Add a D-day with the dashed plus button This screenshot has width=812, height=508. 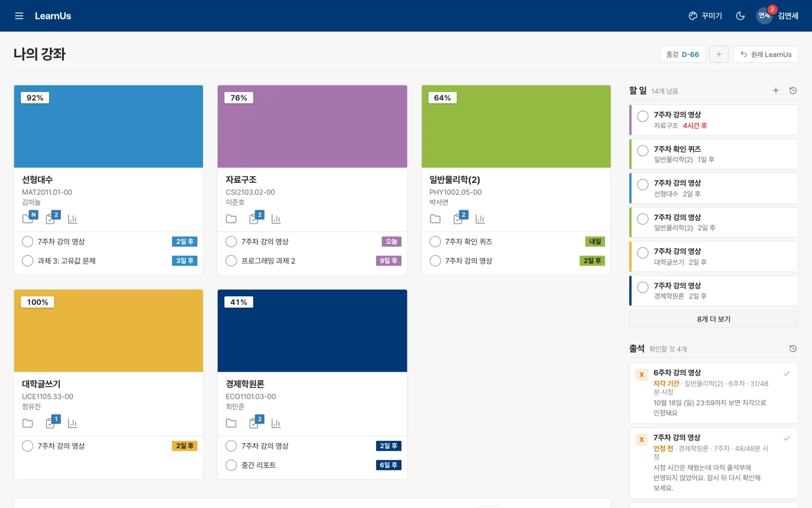coord(719,54)
